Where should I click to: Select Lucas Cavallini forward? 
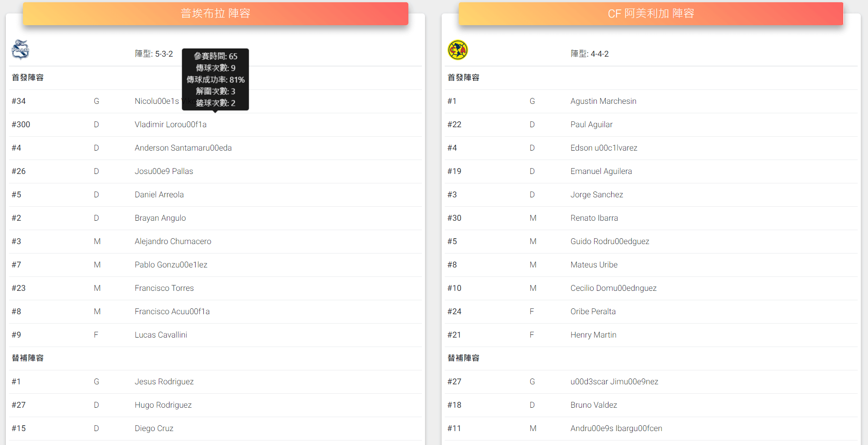pyautogui.click(x=161, y=335)
